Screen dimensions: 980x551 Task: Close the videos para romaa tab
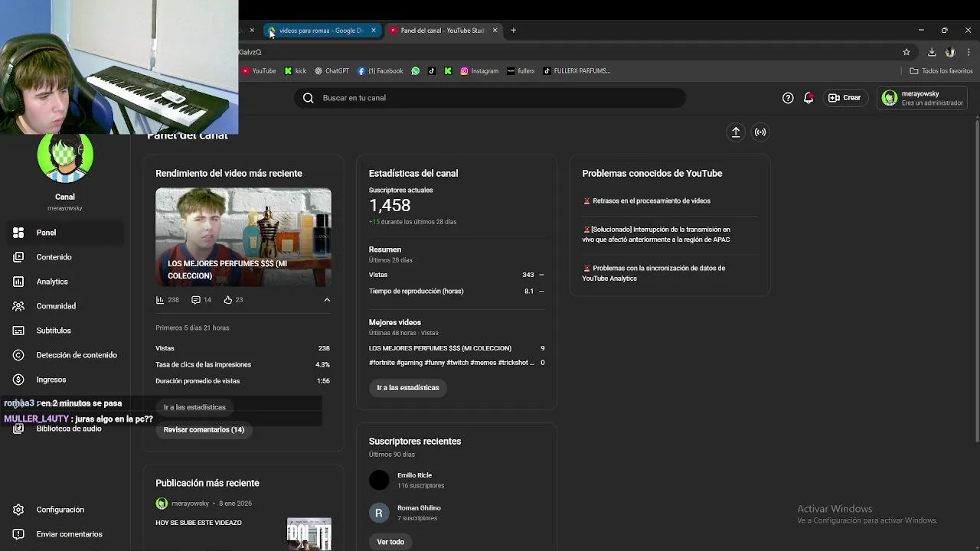[x=374, y=31]
